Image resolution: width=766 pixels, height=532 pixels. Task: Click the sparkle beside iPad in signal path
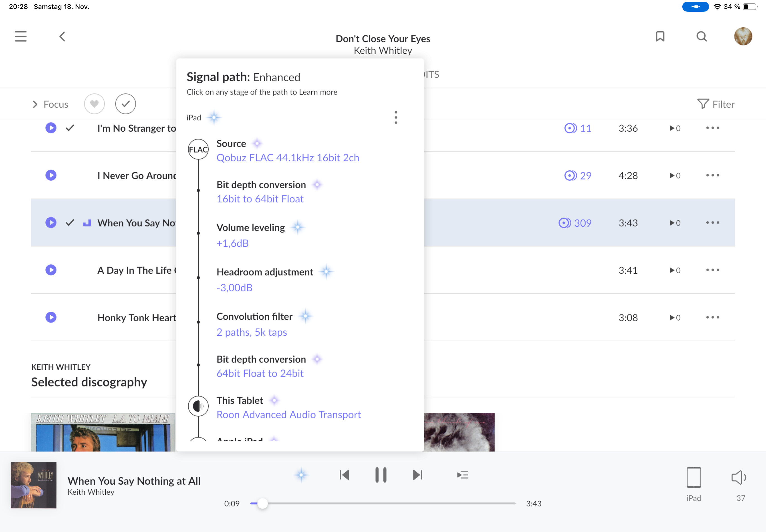pyautogui.click(x=214, y=118)
